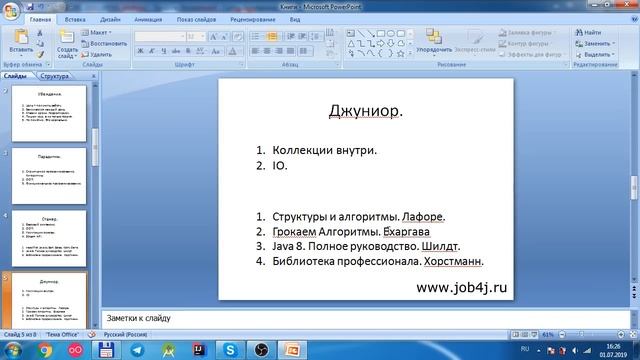Open the Replace (Заменить) dropdown
640x360 pixels.
[x=595, y=43]
